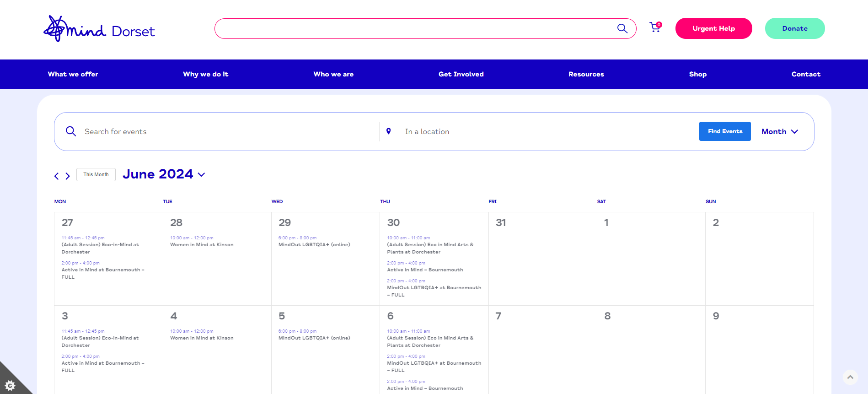This screenshot has height=394, width=868.
Task: Open the May 30 Active in Mind – Bournemouth event
Action: point(425,270)
